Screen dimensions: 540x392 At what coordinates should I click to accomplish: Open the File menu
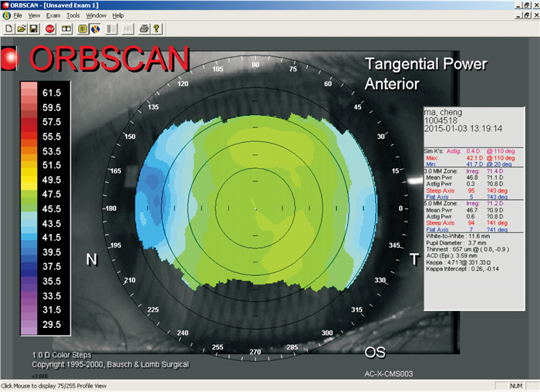tap(18, 15)
